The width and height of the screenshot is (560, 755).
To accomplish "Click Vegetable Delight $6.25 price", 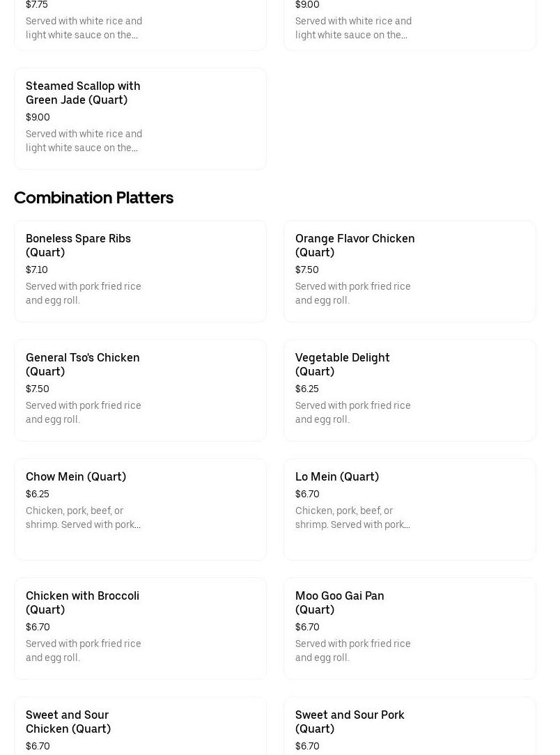I will pos(306,389).
